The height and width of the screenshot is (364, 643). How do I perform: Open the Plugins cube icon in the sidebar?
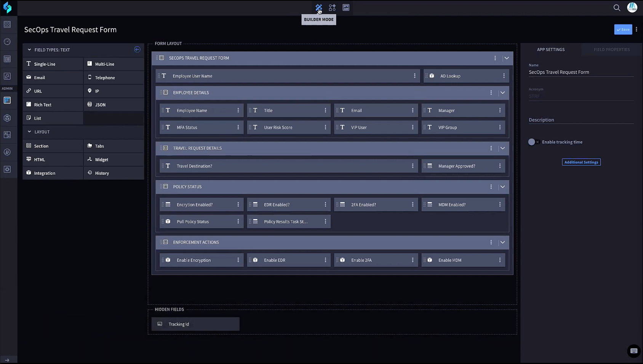[x=7, y=118]
